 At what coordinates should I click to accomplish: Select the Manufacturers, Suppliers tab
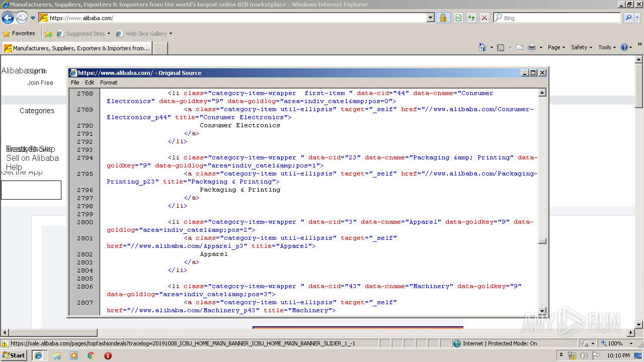(x=76, y=48)
